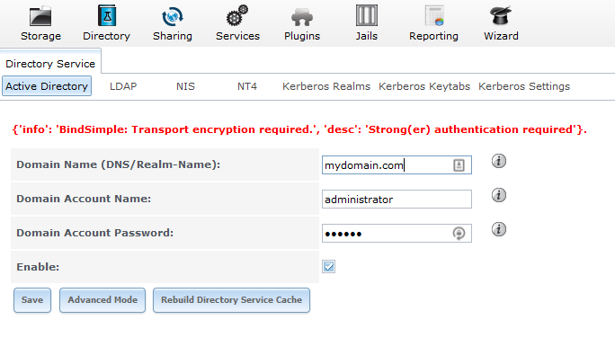Show info for Domain Account Name

[x=499, y=195]
